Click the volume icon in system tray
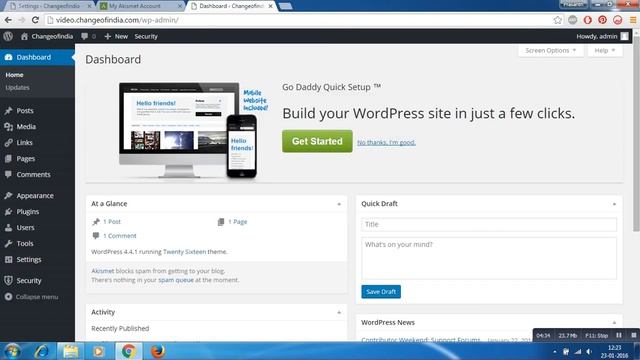 [x=589, y=351]
